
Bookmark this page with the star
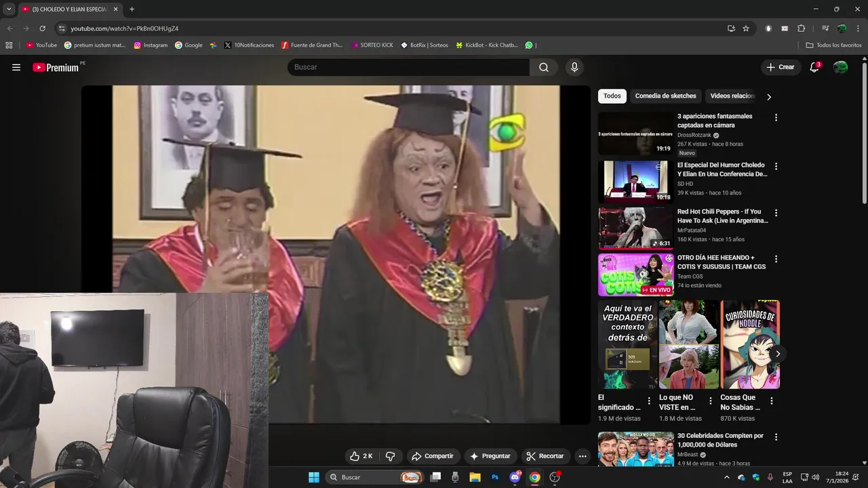point(746,28)
